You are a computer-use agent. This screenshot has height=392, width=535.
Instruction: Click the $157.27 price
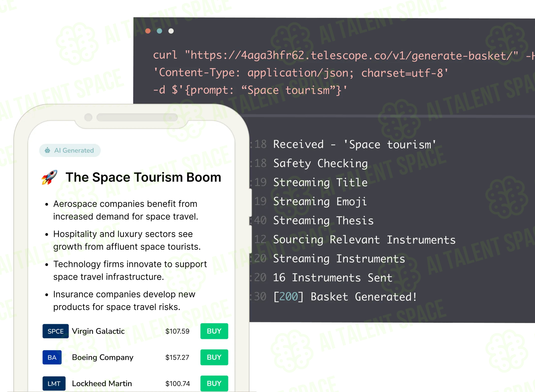[x=177, y=357]
